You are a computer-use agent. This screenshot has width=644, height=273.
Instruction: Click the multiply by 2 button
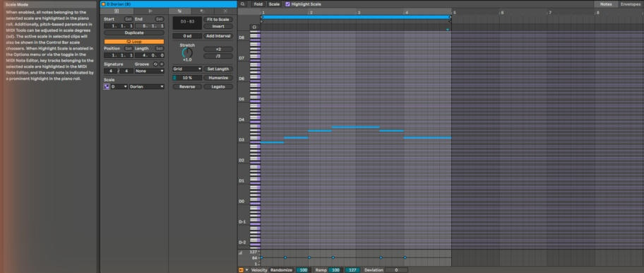click(218, 50)
